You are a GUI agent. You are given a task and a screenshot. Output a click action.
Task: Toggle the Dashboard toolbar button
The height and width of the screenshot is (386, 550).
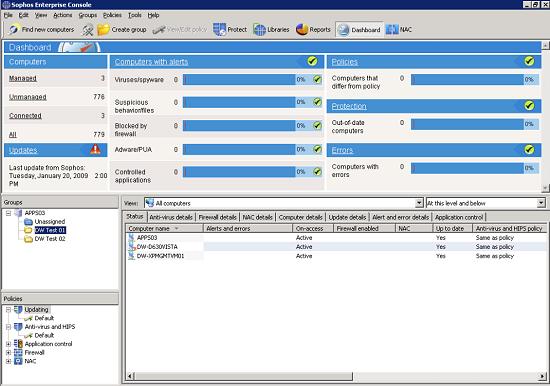pyautogui.click(x=359, y=30)
